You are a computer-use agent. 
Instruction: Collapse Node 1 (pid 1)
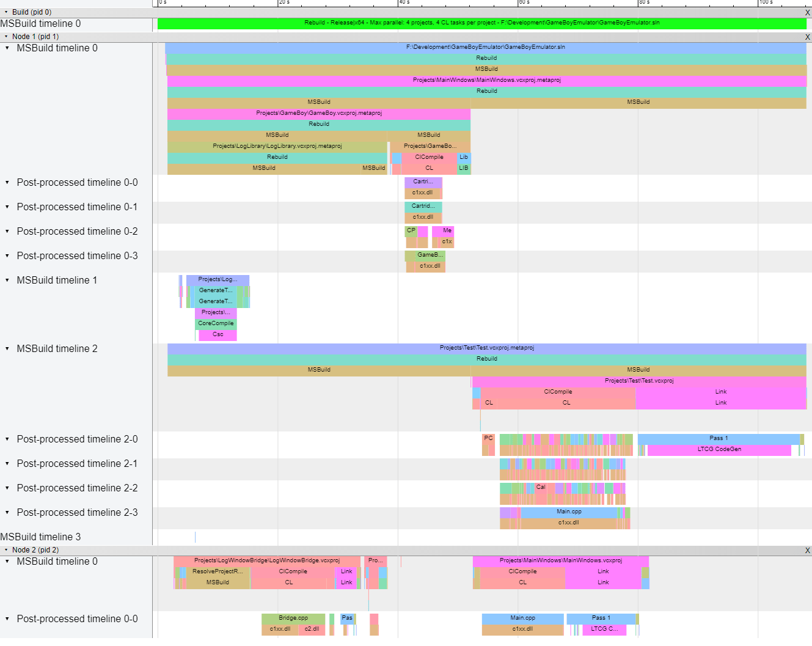[x=5, y=37]
